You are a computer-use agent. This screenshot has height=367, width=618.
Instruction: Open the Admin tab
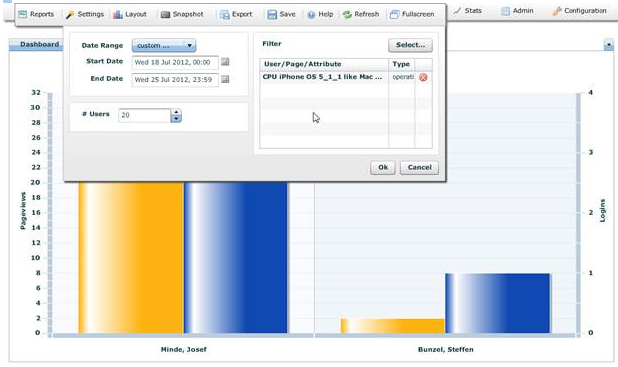pos(517,11)
